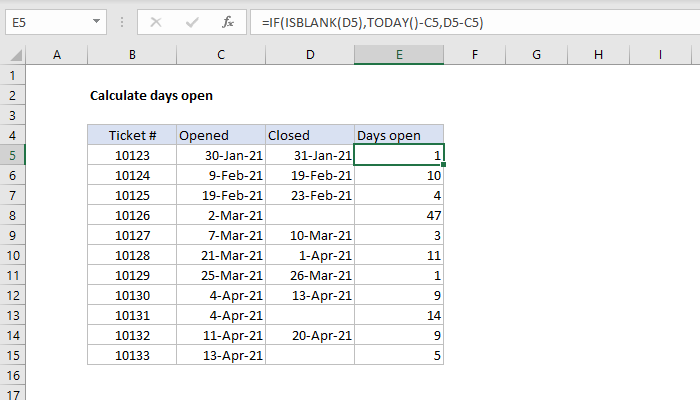This screenshot has width=700, height=400.
Task: Select row 13 header
Action: [x=12, y=315]
